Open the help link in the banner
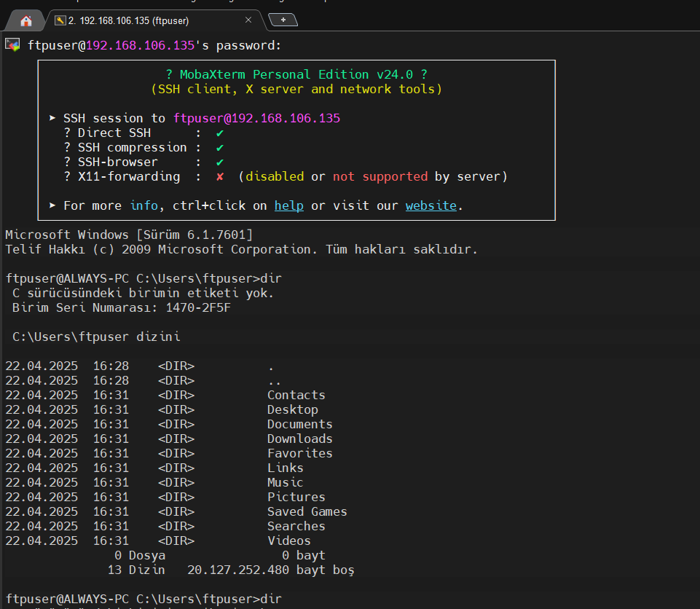700x609 pixels. 289,206
